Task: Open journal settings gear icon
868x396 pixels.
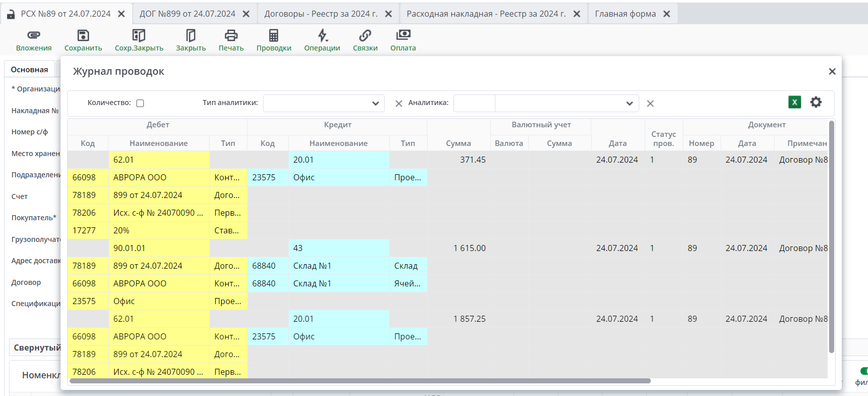Action: tap(816, 102)
